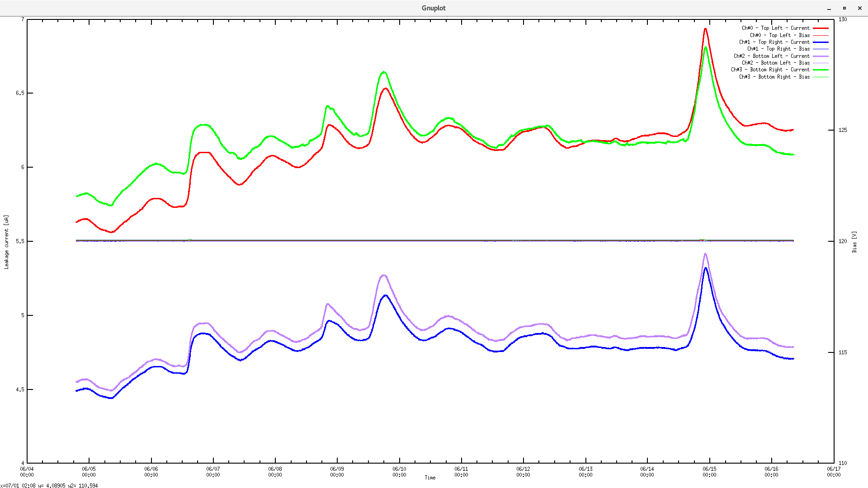Close the Gnuplot window

[x=859, y=9]
